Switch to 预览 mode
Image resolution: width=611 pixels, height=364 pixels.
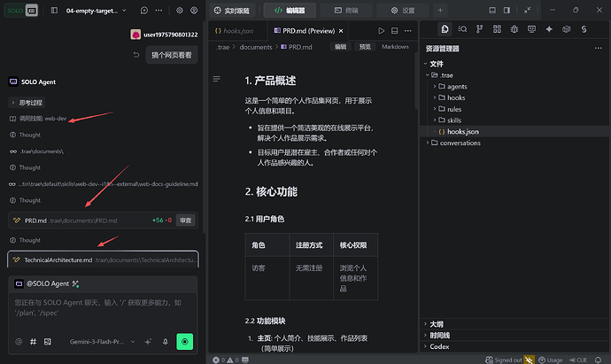pos(365,47)
